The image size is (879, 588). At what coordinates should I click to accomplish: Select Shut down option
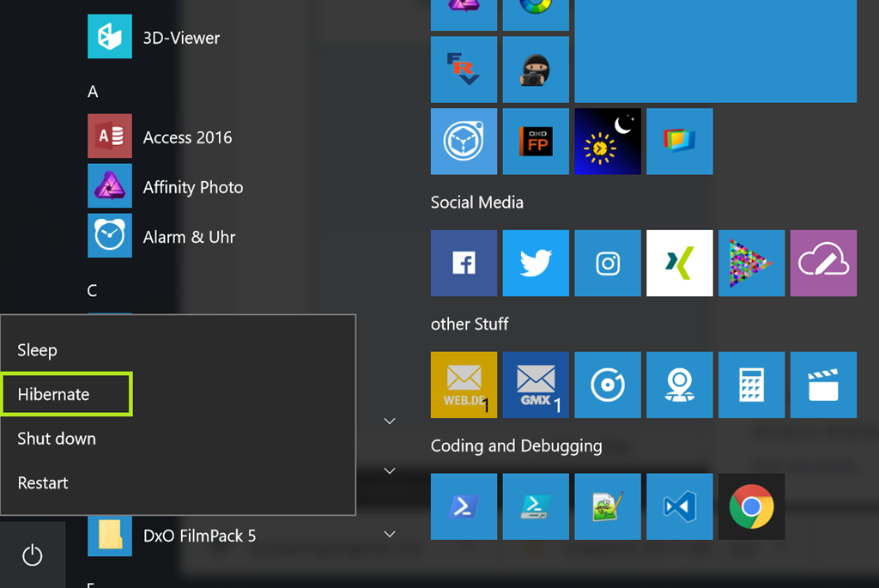[x=57, y=439]
